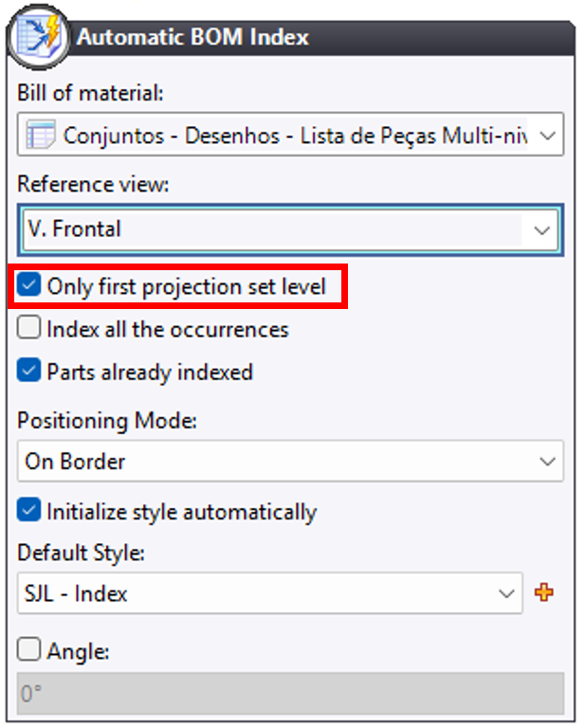The image size is (585, 728).
Task: Expand the Reference view dropdown arrow
Action: pyautogui.click(x=541, y=230)
